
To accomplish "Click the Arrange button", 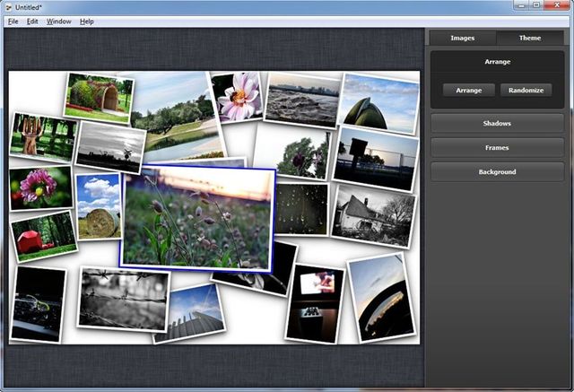I will tap(468, 91).
